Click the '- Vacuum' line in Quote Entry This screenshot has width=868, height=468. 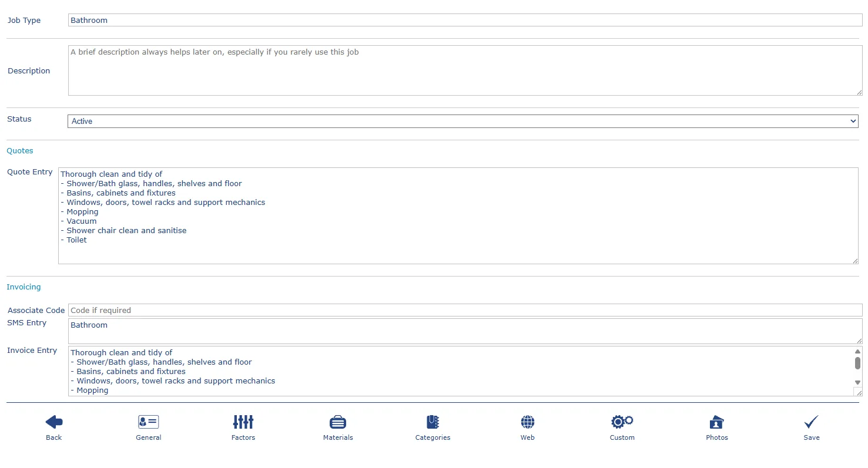[79, 221]
